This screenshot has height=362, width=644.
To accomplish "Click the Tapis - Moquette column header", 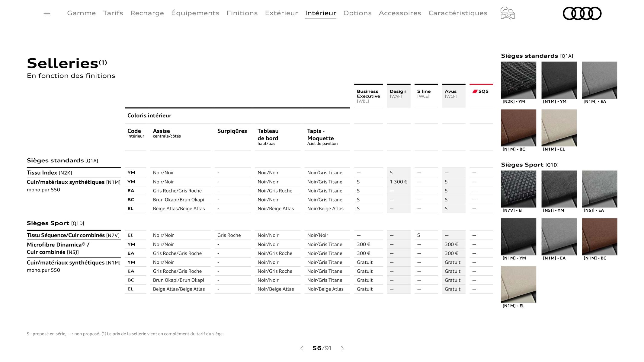I will click(322, 137).
